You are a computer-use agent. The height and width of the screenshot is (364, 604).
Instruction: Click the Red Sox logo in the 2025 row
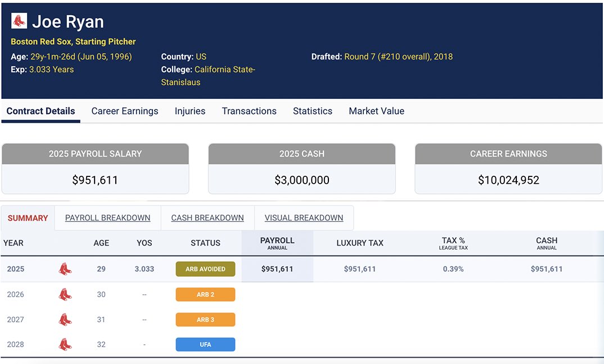point(65,269)
